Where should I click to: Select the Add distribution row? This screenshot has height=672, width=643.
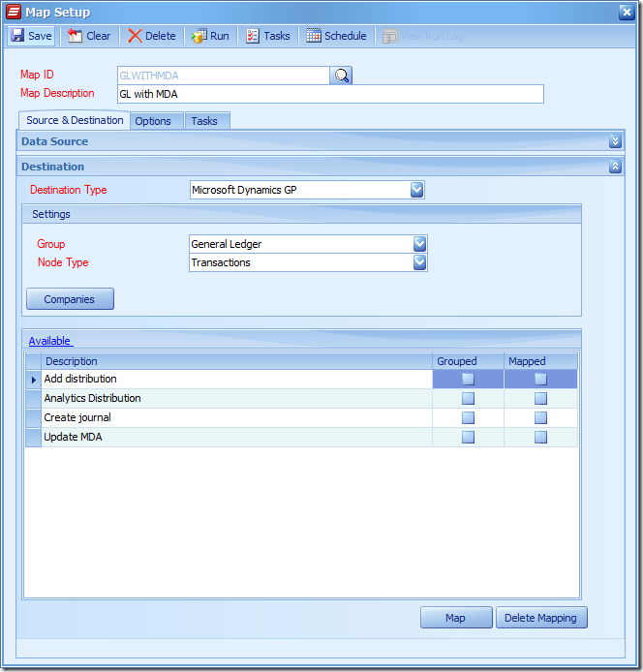point(301,380)
